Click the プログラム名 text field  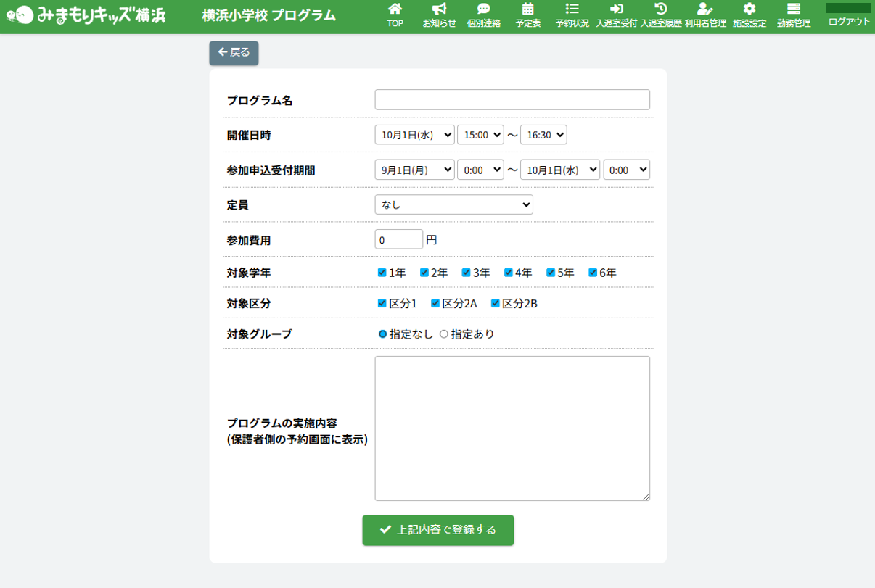tap(512, 100)
